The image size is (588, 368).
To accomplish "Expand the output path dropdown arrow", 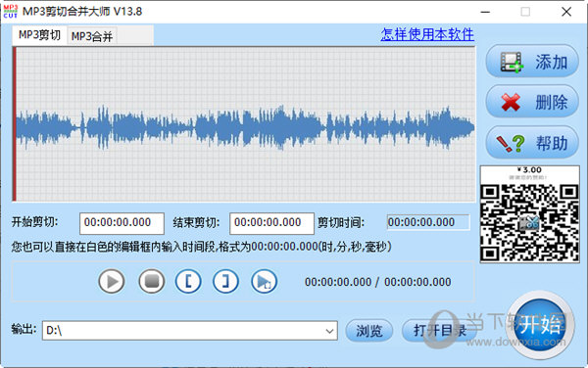I will tap(329, 331).
